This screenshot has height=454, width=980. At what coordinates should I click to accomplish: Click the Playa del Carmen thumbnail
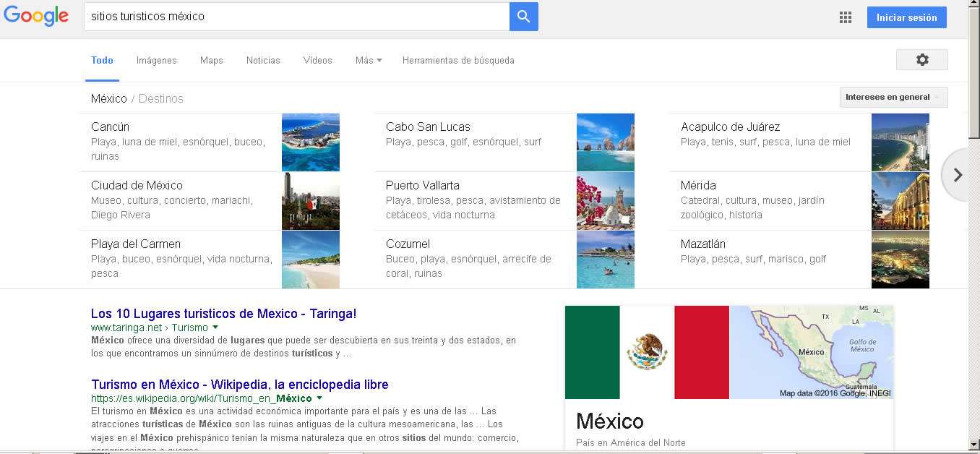click(x=311, y=260)
